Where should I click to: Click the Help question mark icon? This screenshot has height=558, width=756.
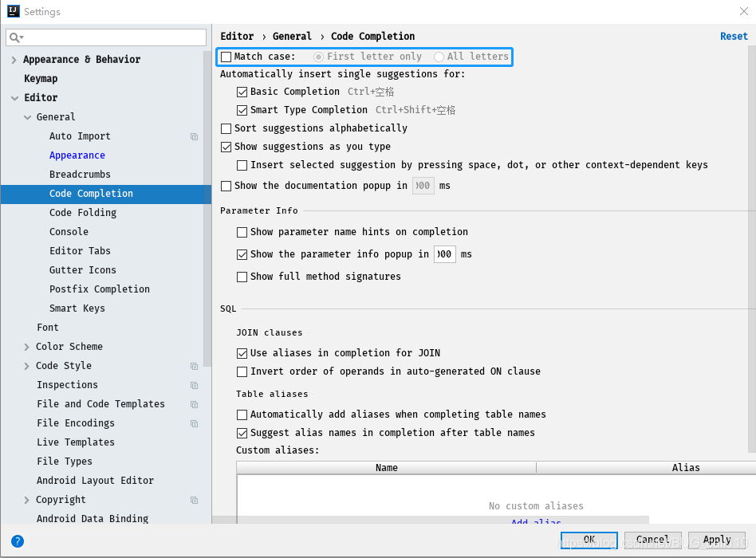click(x=17, y=541)
